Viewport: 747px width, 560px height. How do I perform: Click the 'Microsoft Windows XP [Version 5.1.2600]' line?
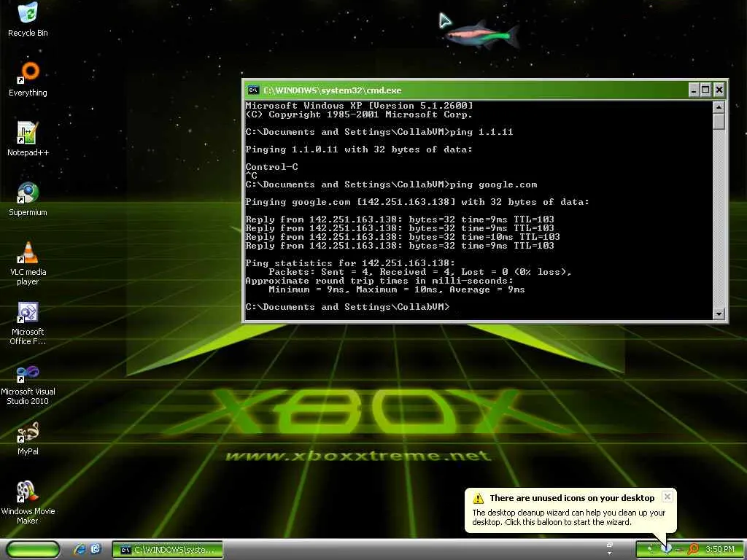359,105
